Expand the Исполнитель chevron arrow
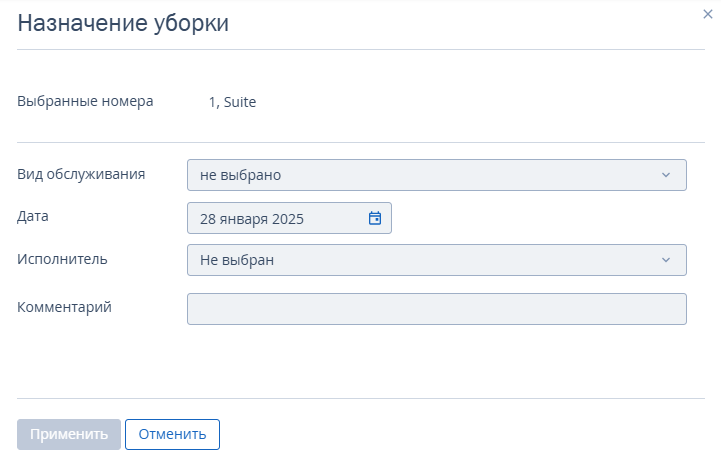721x467 pixels. click(x=666, y=260)
